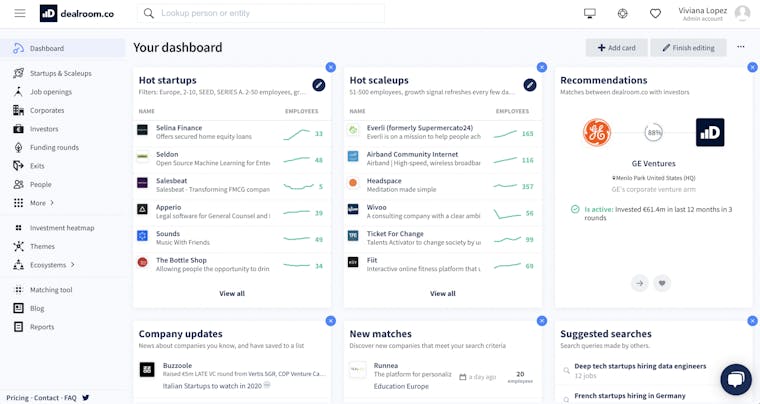Focus the Lookup person or entity field
The width and height of the screenshot is (760, 404).
click(261, 13)
